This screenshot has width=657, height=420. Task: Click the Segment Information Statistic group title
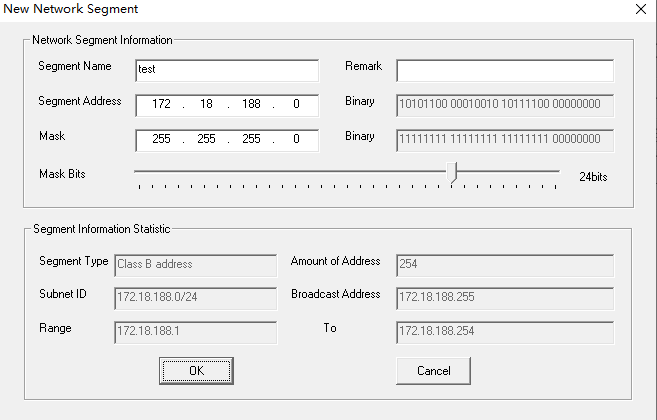pos(101,229)
